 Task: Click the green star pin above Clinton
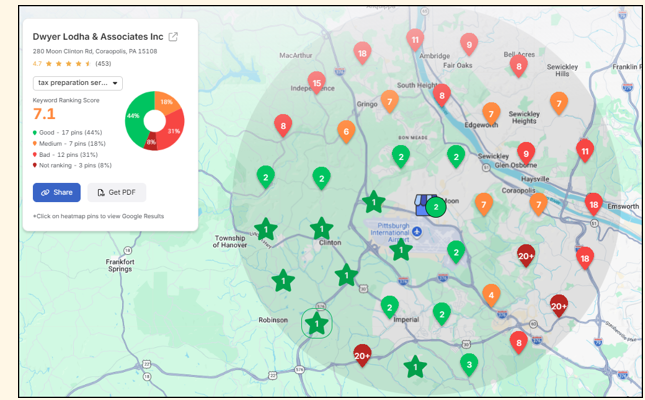(x=322, y=229)
